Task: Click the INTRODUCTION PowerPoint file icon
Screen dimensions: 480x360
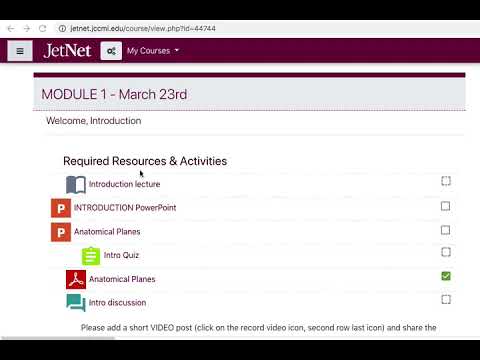Action: pos(61,208)
